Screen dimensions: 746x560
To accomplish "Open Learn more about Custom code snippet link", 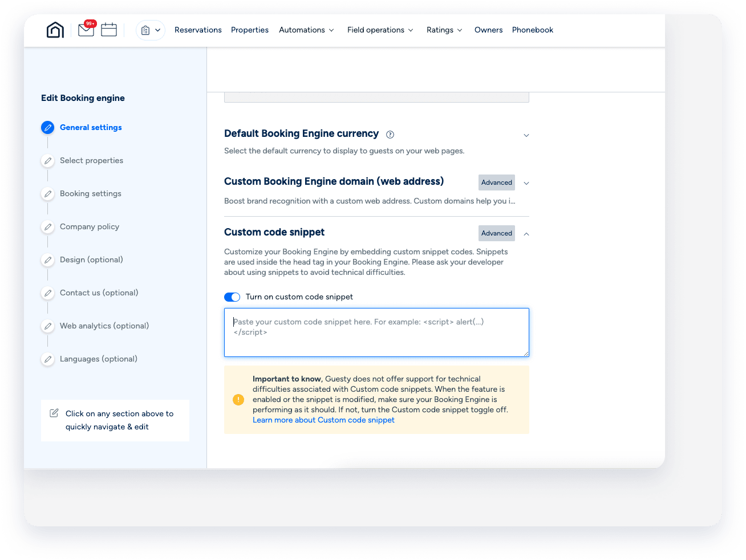I will coord(323,420).
